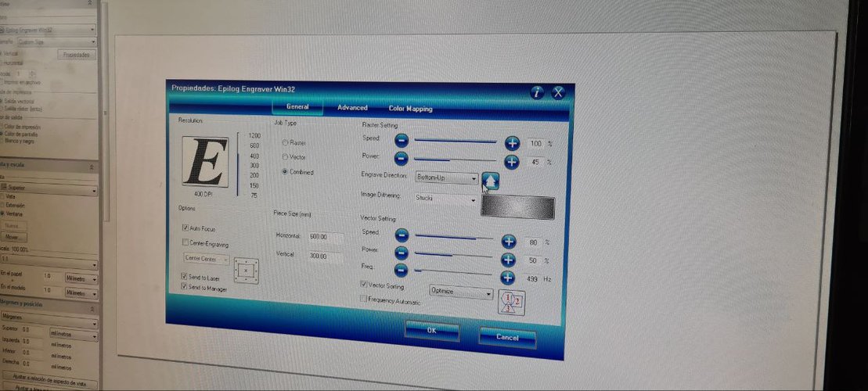Viewport: 868px width, 391px height.
Task: Switch to the General tab
Action: (297, 107)
